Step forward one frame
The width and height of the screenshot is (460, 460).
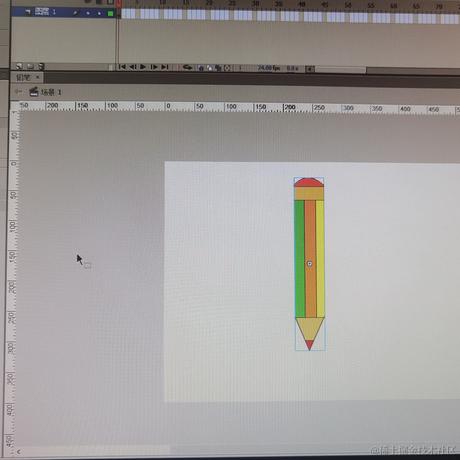154,67
